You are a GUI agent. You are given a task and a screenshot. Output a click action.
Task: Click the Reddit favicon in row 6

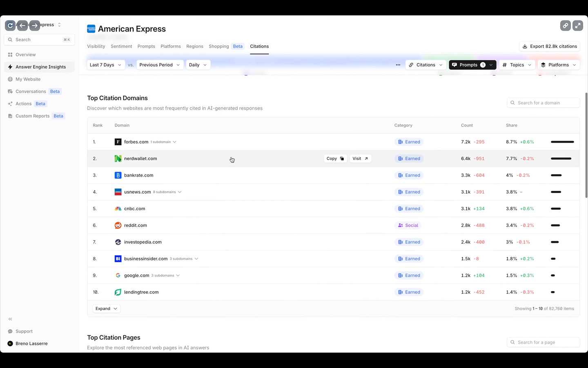pyautogui.click(x=118, y=225)
